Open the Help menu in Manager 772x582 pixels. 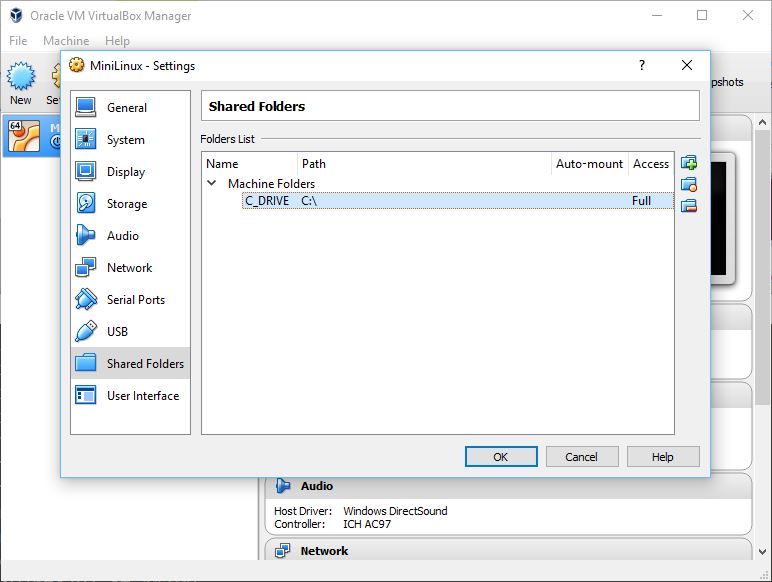coord(117,40)
